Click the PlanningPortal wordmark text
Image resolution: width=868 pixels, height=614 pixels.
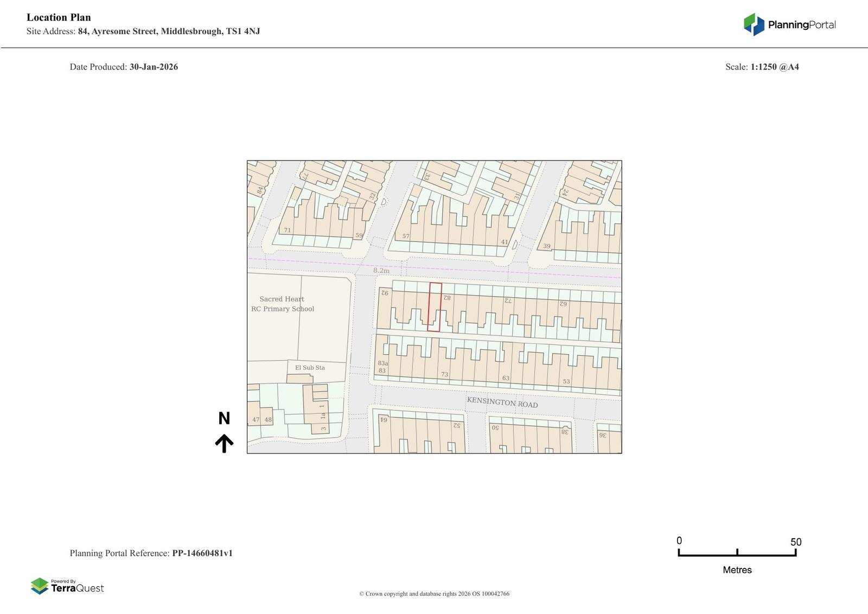click(802, 25)
